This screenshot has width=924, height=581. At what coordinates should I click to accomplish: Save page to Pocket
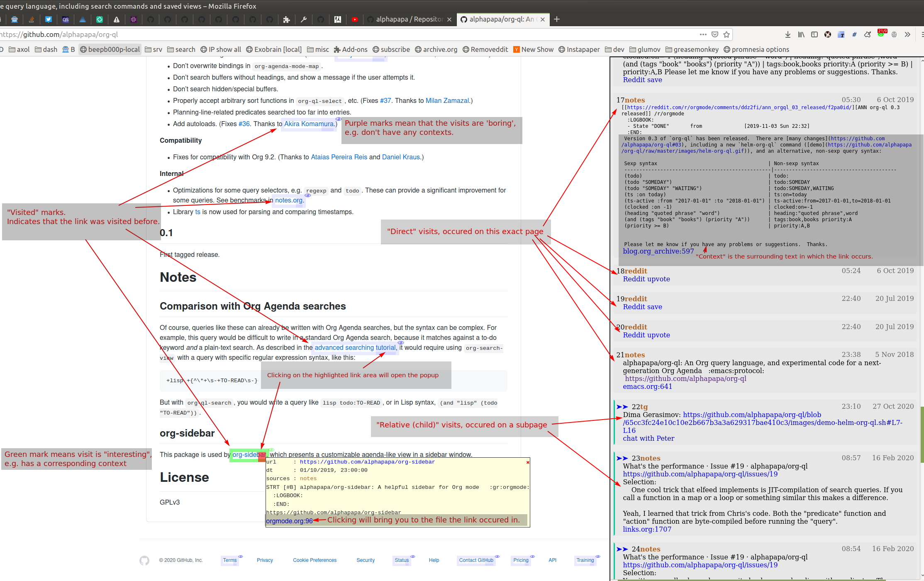point(715,34)
